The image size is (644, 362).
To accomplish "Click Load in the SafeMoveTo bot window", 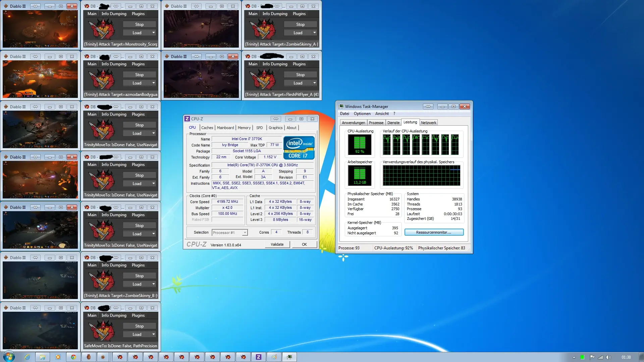I will tap(137, 335).
